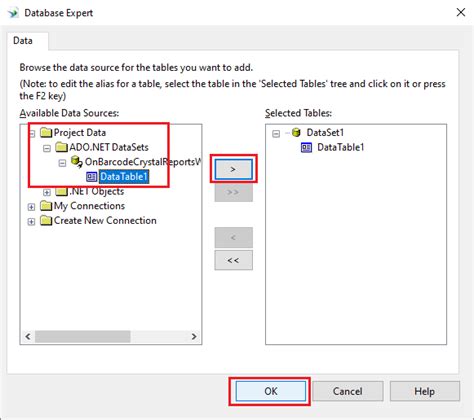The height and width of the screenshot is (420, 474).
Task: Click the My Connections folder icon
Action: click(x=46, y=206)
